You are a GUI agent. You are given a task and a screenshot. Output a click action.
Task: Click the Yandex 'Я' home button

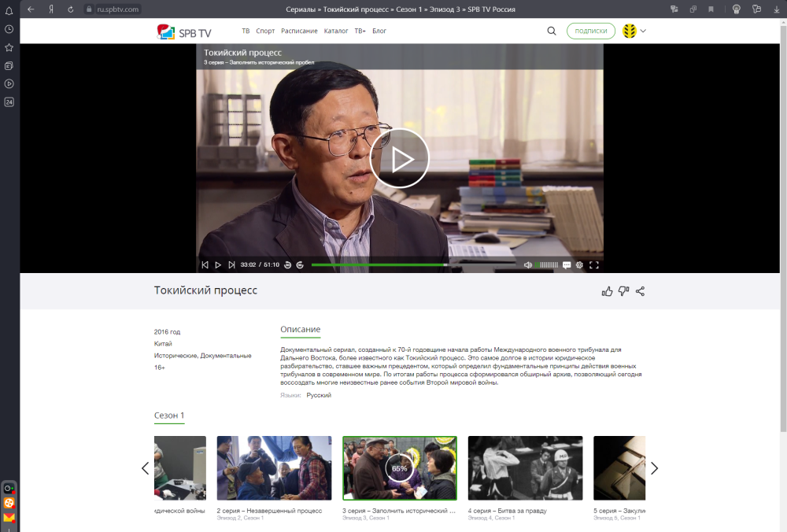pos(50,9)
